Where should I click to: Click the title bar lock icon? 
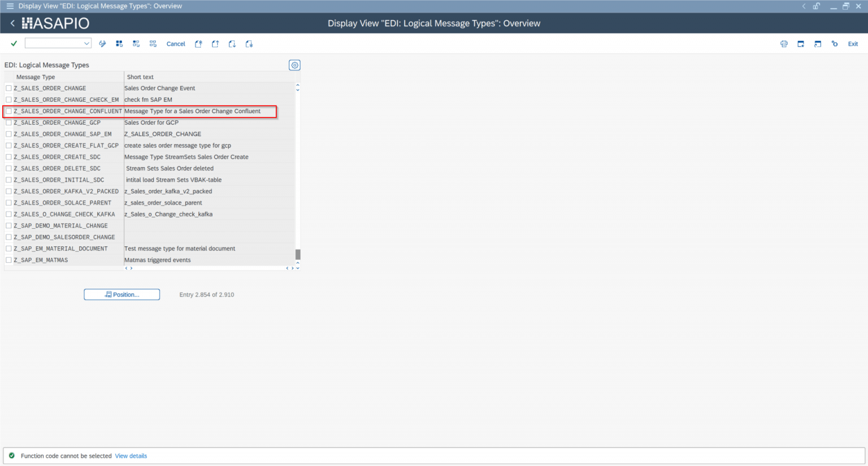pos(817,6)
